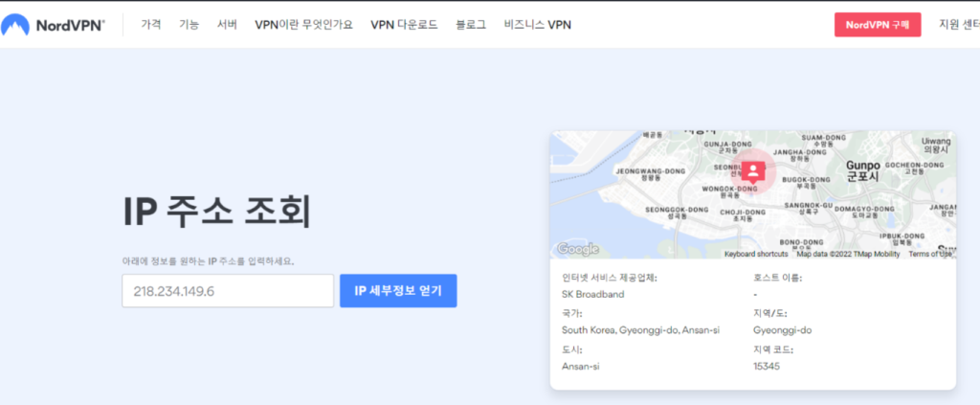Open the 가격 menu item
The width and height of the screenshot is (980, 405).
(151, 24)
